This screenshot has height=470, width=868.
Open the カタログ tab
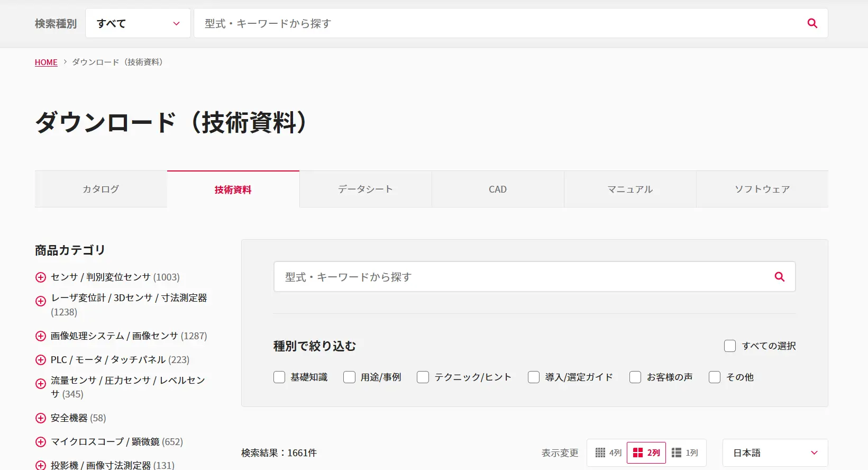pyautogui.click(x=101, y=189)
